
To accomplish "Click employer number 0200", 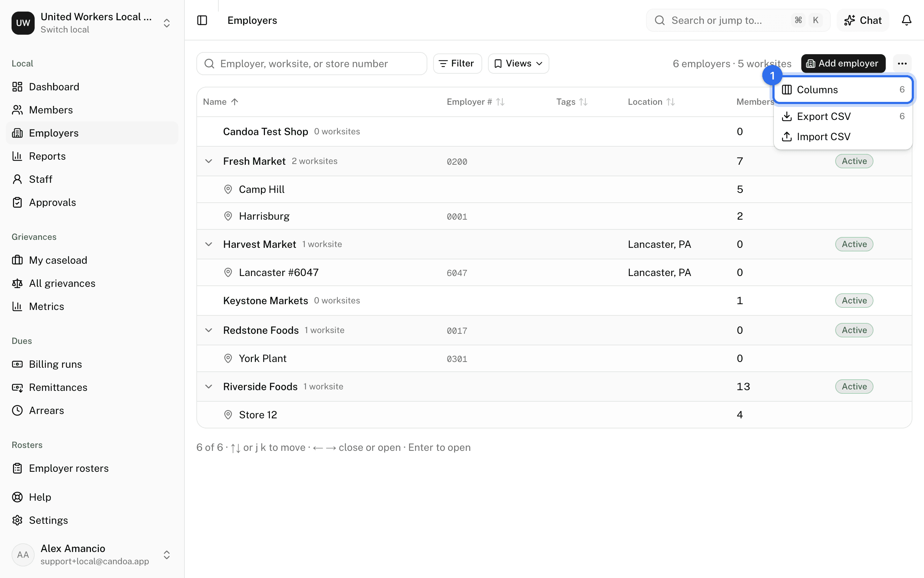I will (457, 162).
